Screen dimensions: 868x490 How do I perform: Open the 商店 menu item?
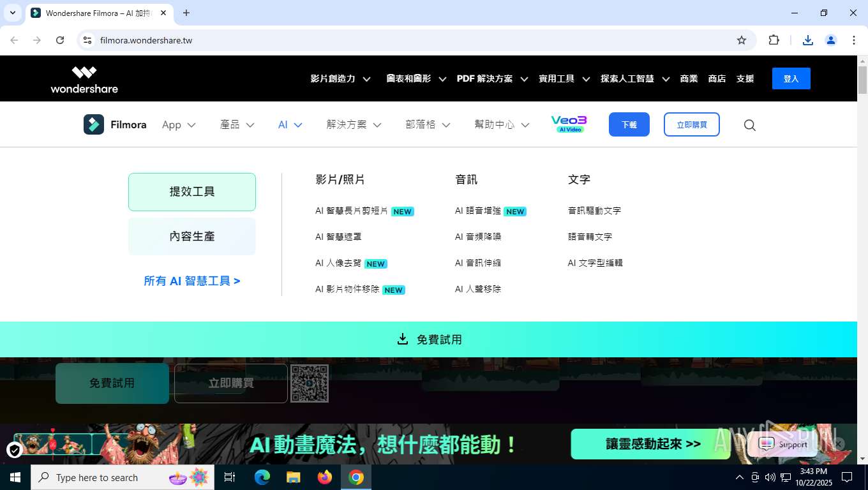(717, 78)
